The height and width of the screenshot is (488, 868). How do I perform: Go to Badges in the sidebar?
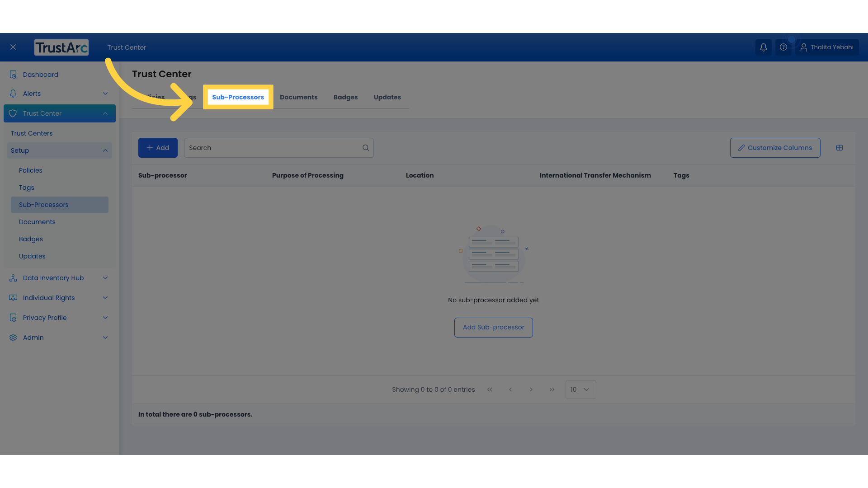pyautogui.click(x=31, y=239)
